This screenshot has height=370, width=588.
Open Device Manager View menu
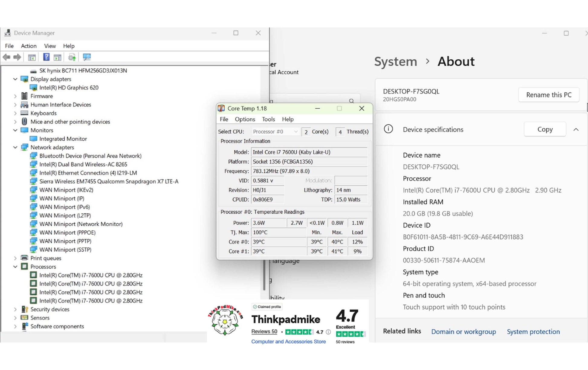click(50, 46)
